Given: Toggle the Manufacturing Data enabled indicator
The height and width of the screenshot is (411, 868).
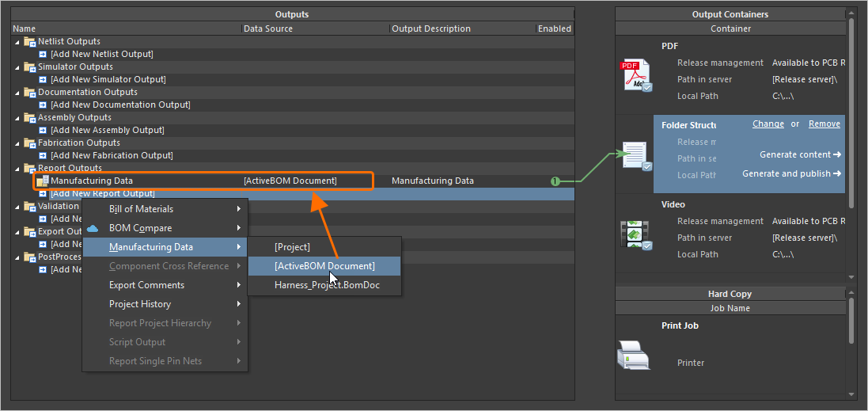Looking at the screenshot, I should (555, 181).
